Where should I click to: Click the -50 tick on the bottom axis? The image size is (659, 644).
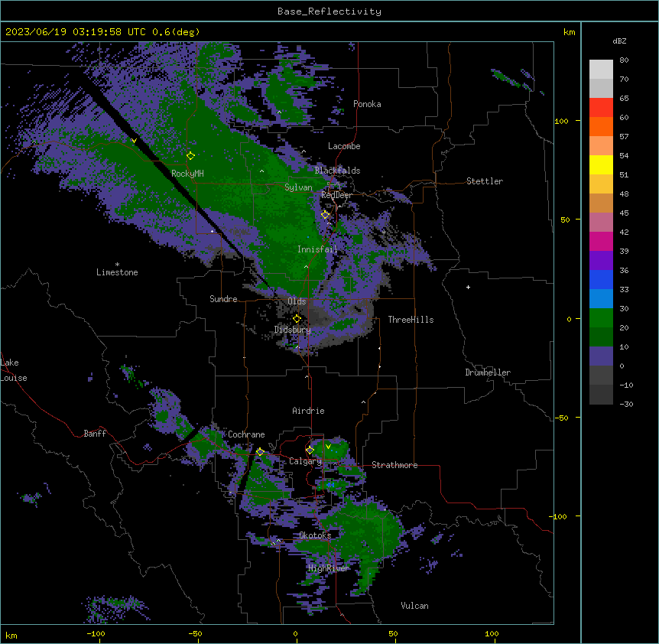coord(196,633)
